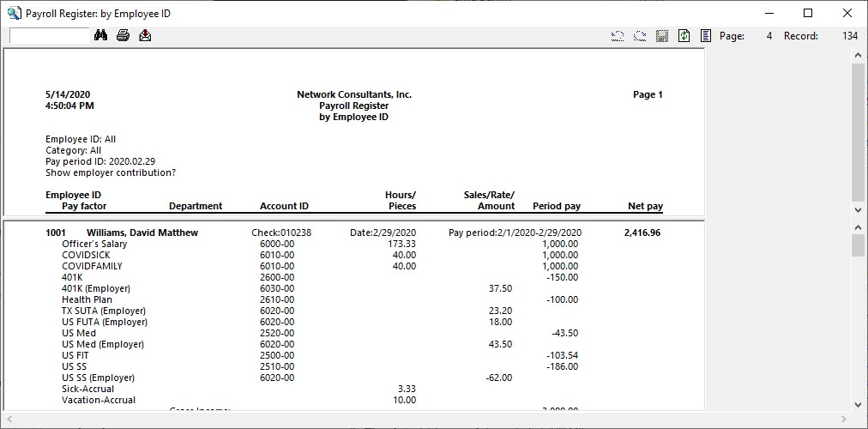Click the hours value 173.33
The height and width of the screenshot is (429, 868).
click(402, 244)
